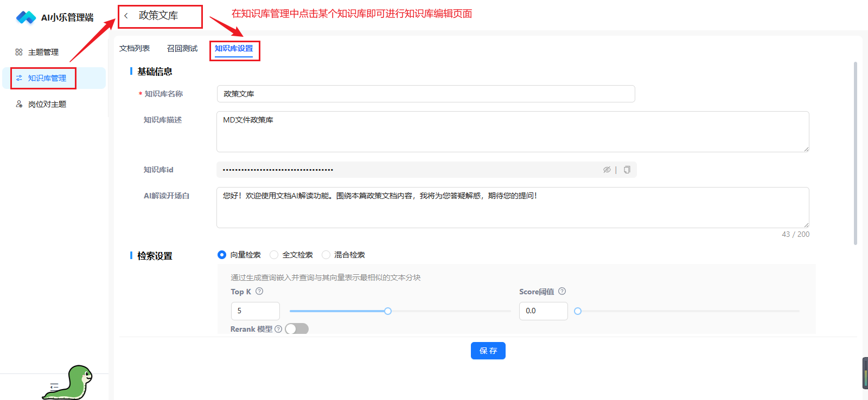Switch to the 文档列表 tab
Image resolution: width=868 pixels, height=400 pixels.
(x=135, y=48)
